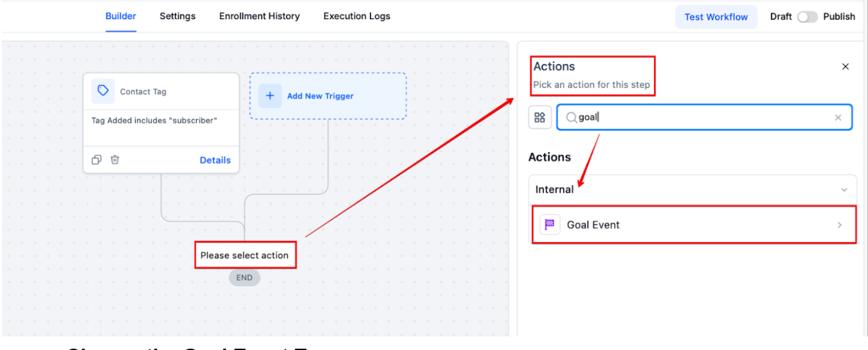Select the Builder tab

click(121, 16)
